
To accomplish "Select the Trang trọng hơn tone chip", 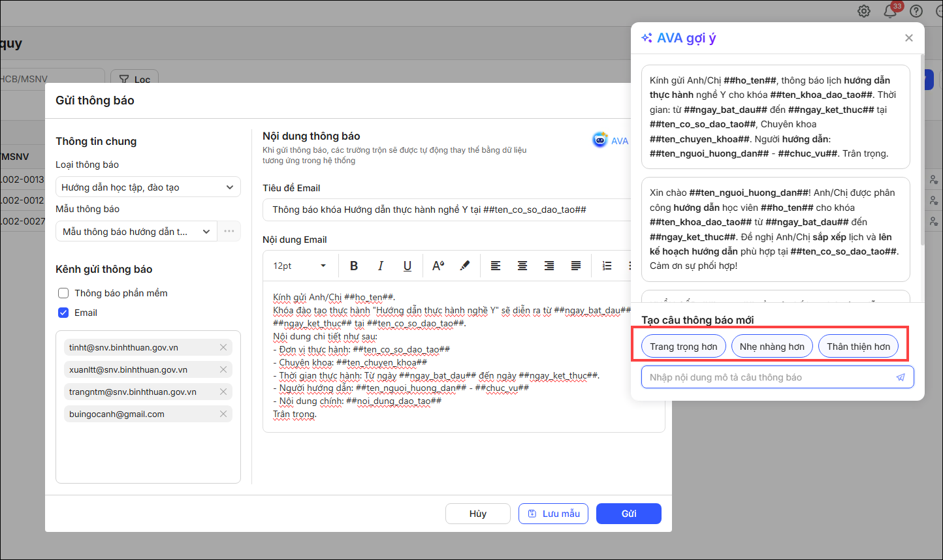I will (683, 347).
